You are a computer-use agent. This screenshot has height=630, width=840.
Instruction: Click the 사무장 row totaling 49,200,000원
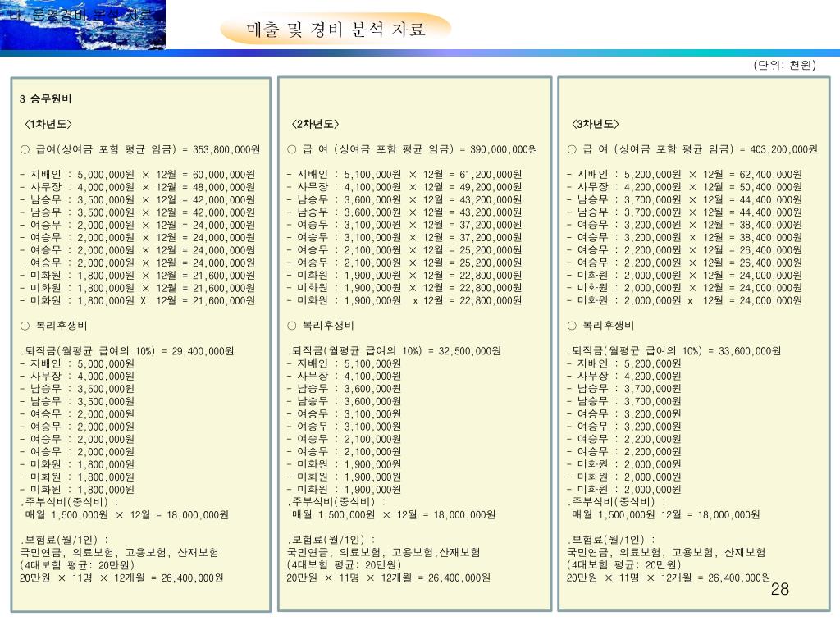point(404,188)
